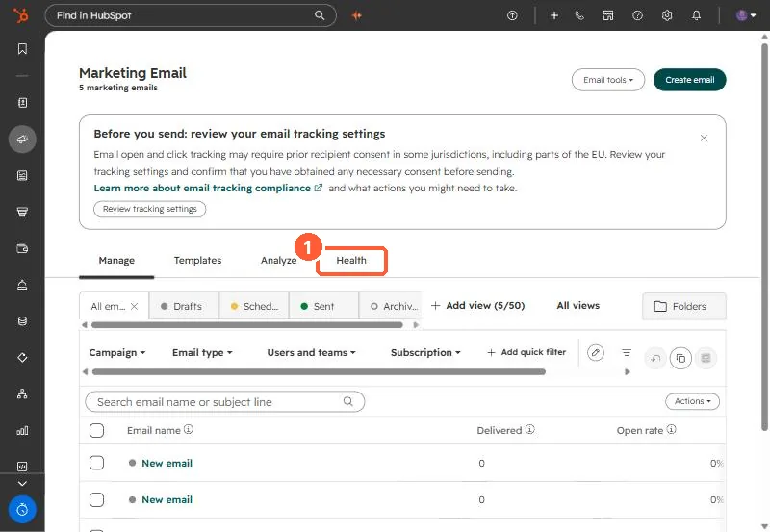Toggle the select-all emails checkbox
The image size is (770, 532).
[x=97, y=430]
